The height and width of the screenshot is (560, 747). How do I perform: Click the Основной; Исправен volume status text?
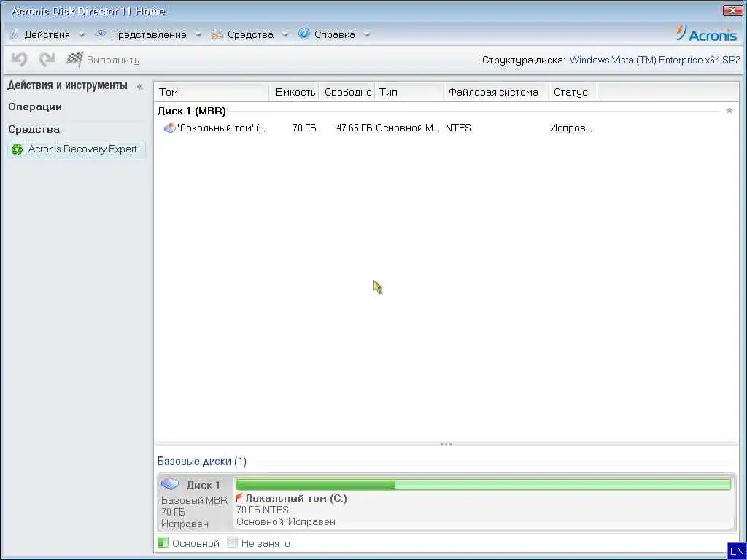click(x=286, y=521)
